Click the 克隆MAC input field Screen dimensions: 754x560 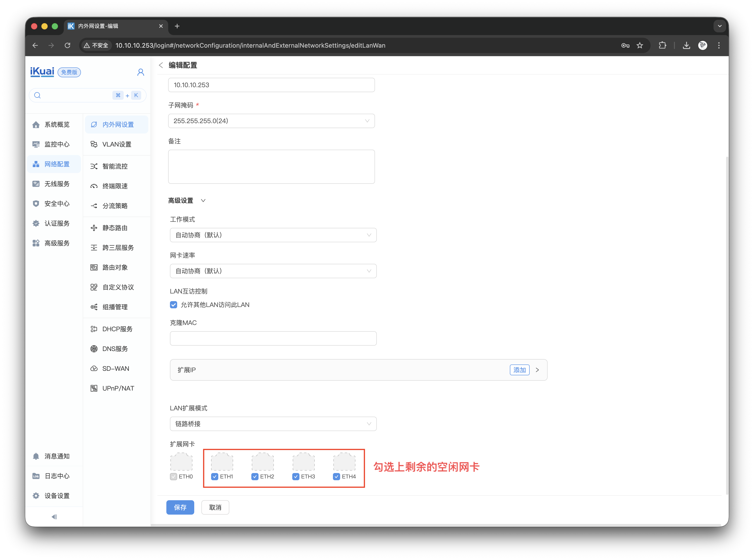[x=273, y=338]
